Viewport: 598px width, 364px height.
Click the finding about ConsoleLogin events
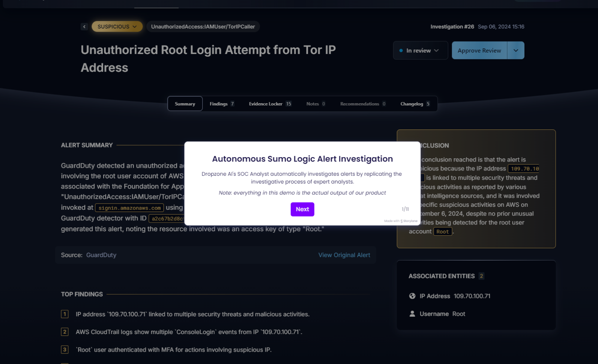click(189, 332)
